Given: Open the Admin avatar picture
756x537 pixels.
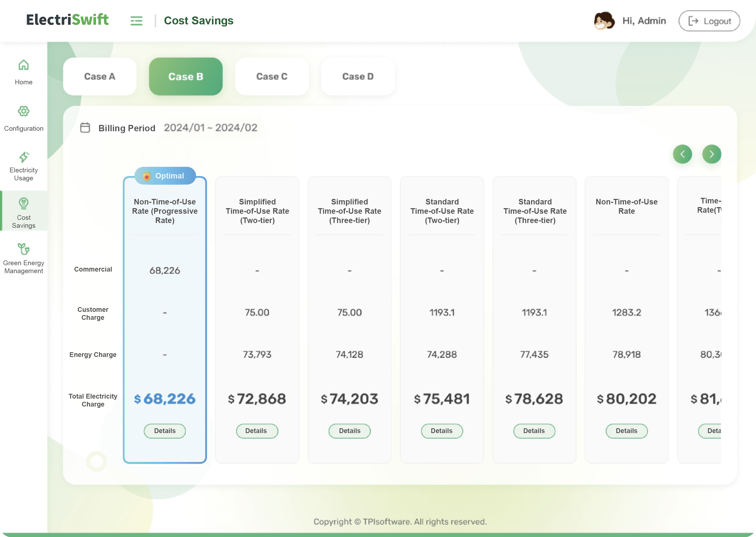Looking at the screenshot, I should pos(604,21).
